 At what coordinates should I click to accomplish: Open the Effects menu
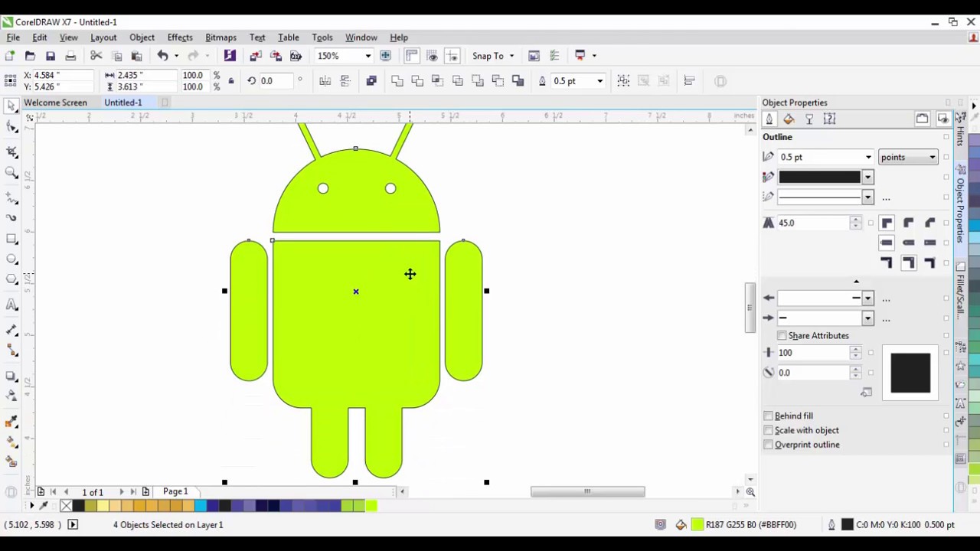(x=180, y=37)
